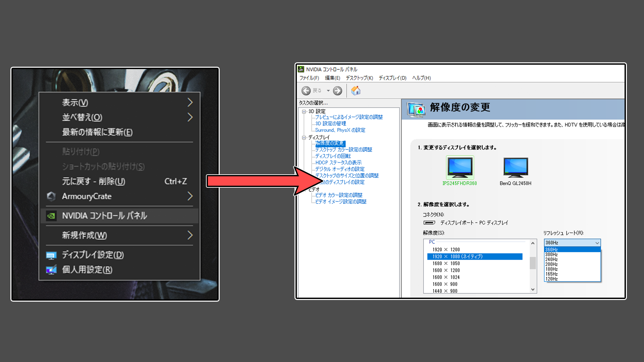Select 120Hz in refresh rate list
644x362 pixels.
tap(572, 279)
